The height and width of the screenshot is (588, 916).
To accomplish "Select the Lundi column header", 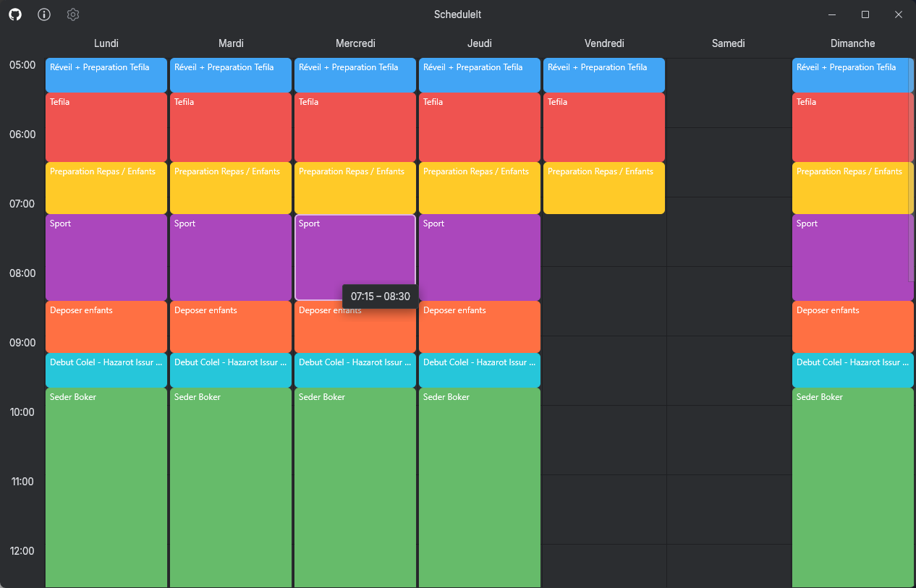I will (x=106, y=43).
